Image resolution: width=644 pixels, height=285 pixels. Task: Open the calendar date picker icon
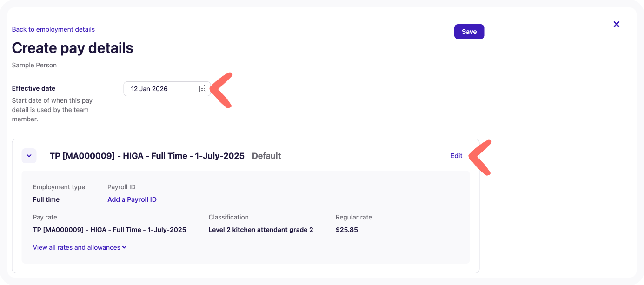click(203, 89)
